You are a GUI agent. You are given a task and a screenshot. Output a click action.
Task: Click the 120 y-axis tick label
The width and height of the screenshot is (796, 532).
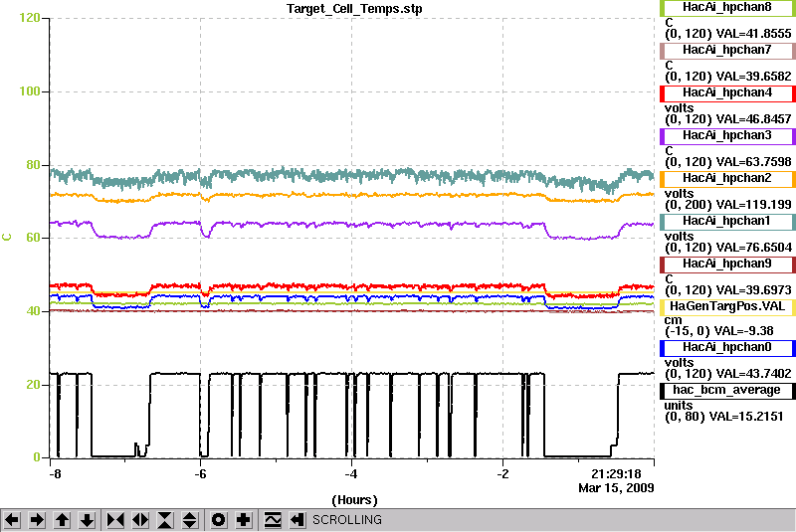point(30,18)
